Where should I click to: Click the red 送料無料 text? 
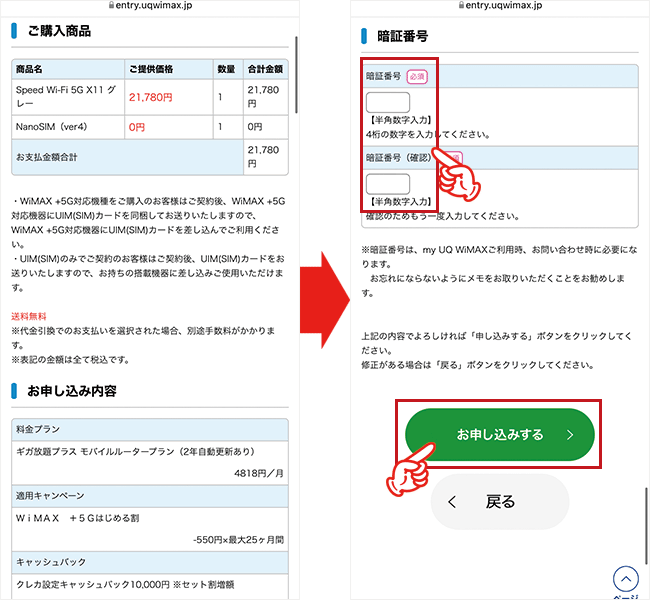(x=29, y=317)
